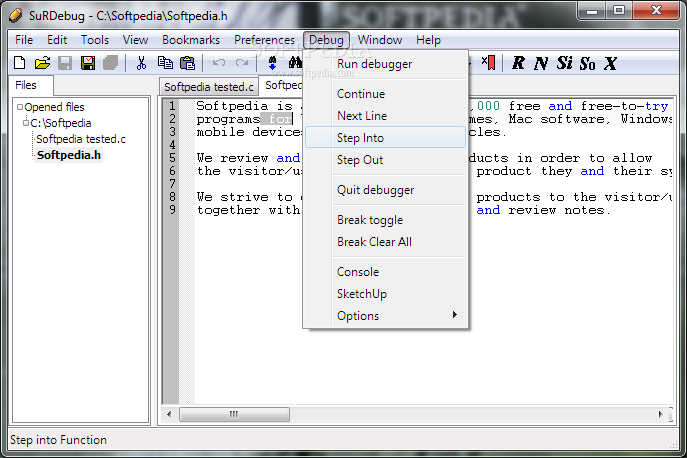Viewport: 687px width, 458px height.
Task: Click the horizontal scrollbar thumb
Action: pos(234,414)
